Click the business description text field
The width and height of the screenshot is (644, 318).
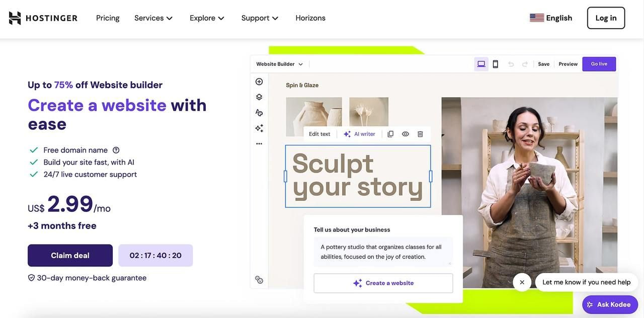click(x=383, y=252)
